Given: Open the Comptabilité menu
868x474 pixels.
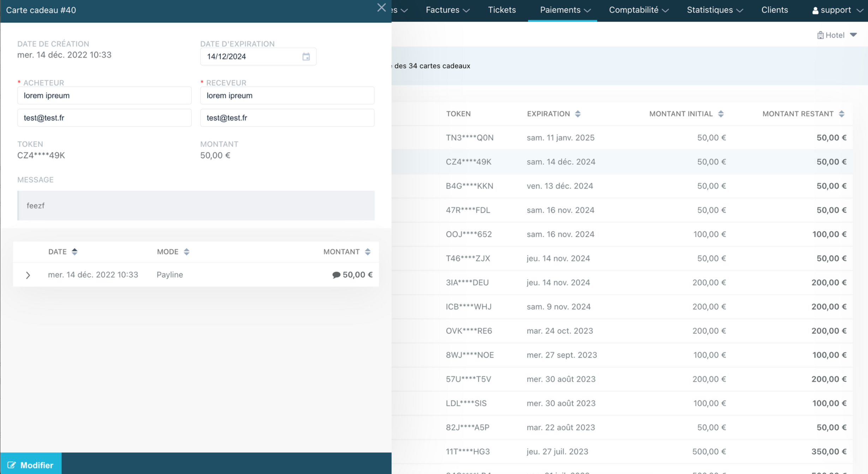Looking at the screenshot, I should pyautogui.click(x=638, y=10).
